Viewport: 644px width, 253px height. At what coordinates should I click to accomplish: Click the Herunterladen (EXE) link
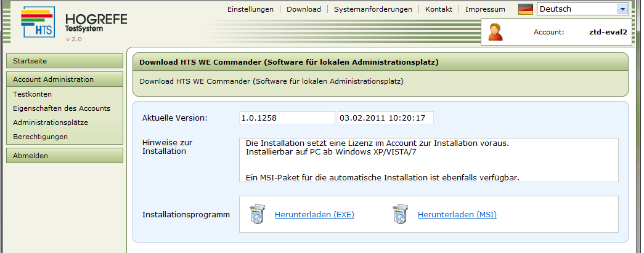tap(314, 215)
